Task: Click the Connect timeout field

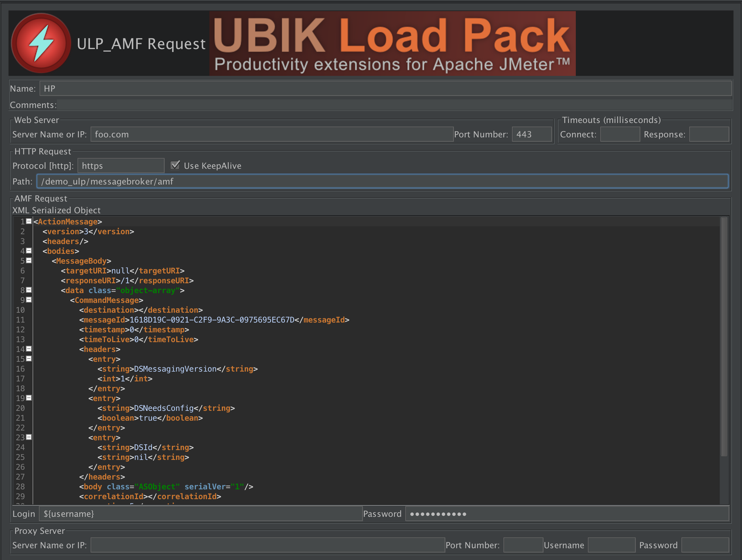Action: [x=620, y=134]
